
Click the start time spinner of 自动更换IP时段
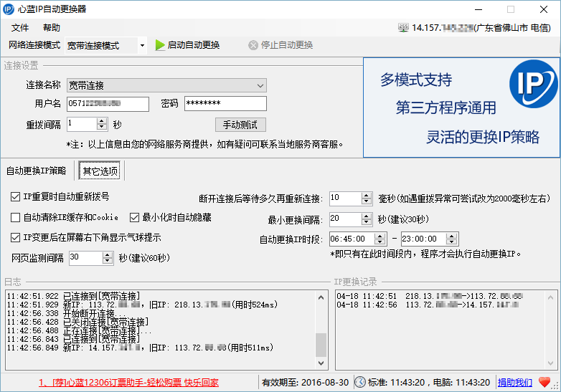tap(383, 239)
